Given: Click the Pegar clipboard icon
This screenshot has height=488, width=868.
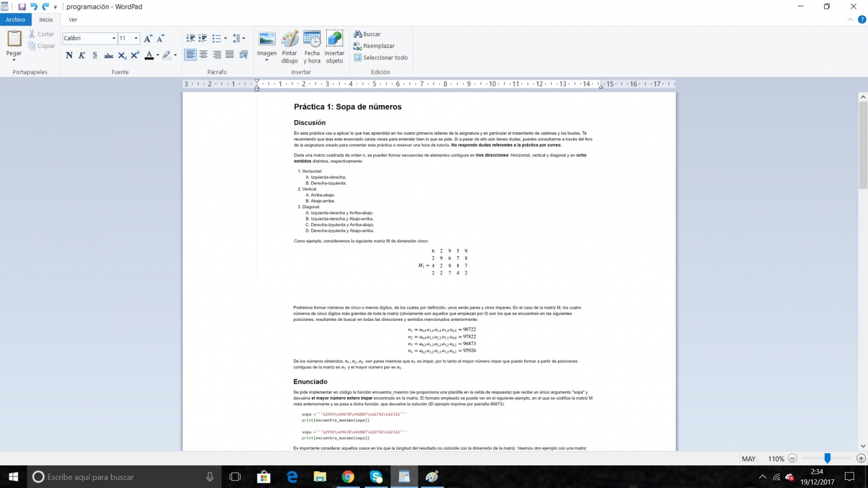Looking at the screenshot, I should coord(14,39).
